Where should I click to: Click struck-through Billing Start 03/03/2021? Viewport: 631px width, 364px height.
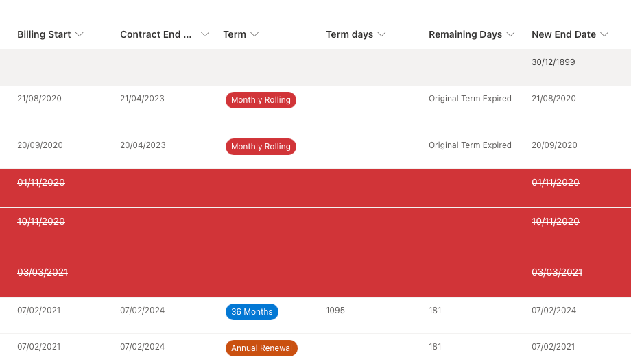tap(43, 272)
